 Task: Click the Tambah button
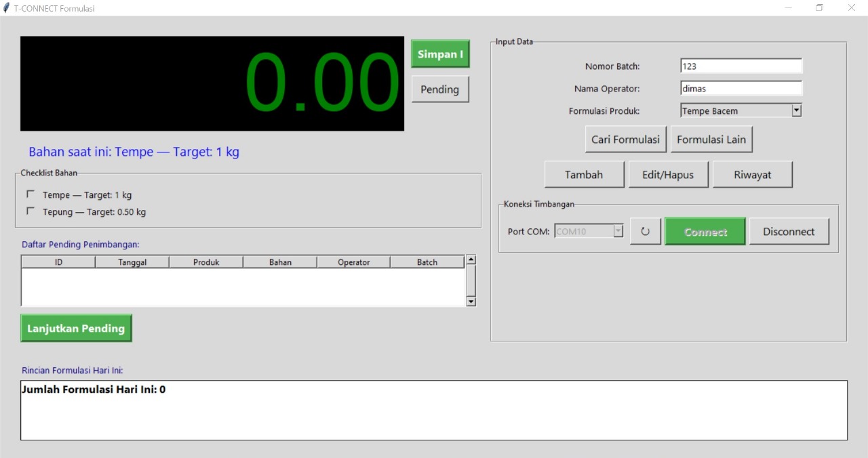click(x=584, y=175)
